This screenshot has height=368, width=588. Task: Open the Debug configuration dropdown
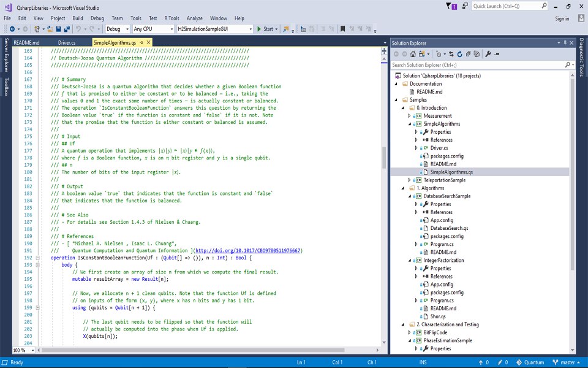point(117,29)
